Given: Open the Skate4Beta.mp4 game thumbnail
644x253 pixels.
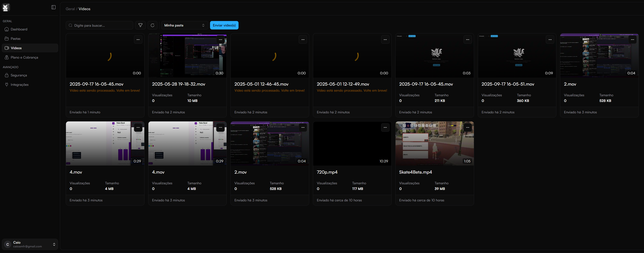Looking at the screenshot, I should coord(435,144).
